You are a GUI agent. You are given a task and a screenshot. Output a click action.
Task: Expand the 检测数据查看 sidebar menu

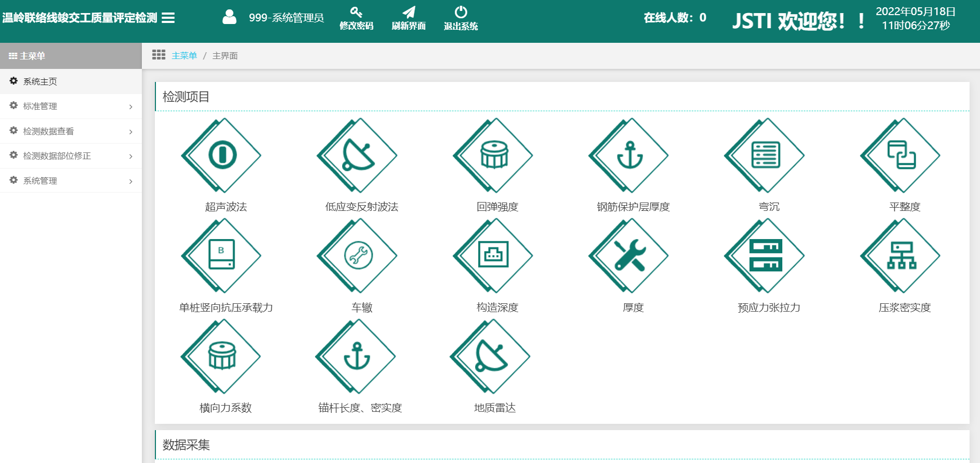[x=71, y=132]
